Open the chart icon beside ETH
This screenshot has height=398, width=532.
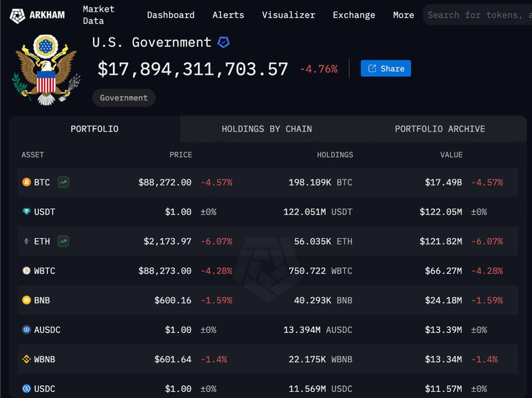(64, 242)
